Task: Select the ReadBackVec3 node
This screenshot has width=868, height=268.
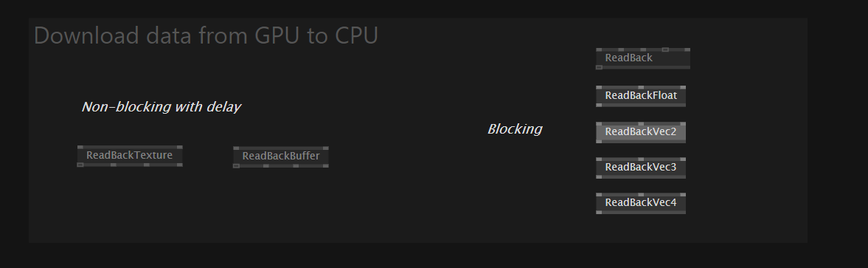Action: coord(640,167)
